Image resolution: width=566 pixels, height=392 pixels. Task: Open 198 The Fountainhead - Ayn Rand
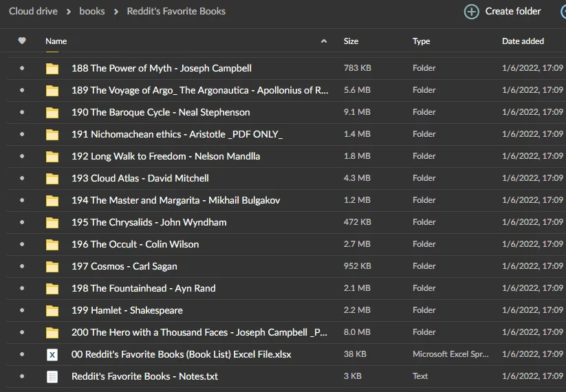point(143,288)
